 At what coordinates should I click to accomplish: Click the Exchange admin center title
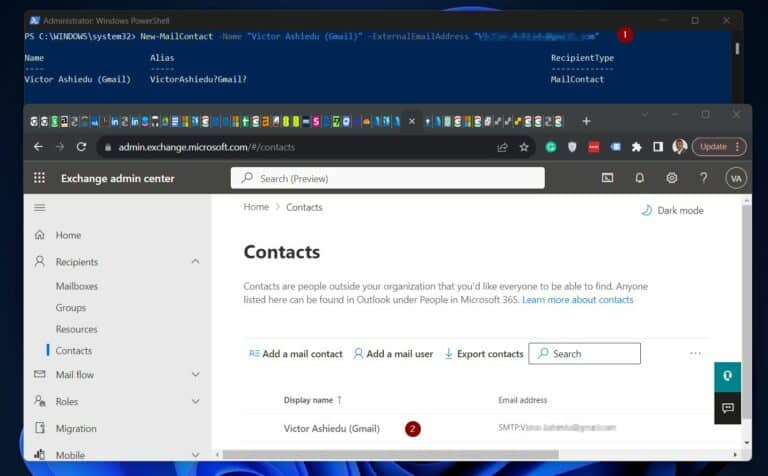118,178
